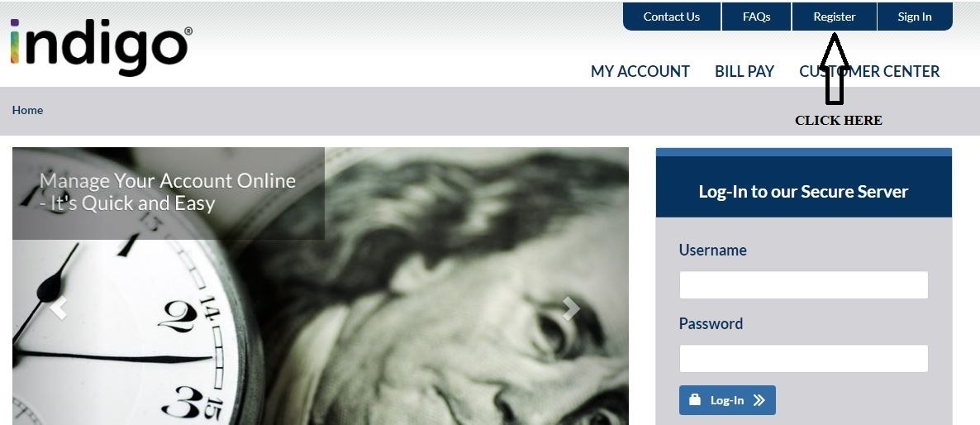The height and width of the screenshot is (425, 980).
Task: Select Register in the top bar
Action: (835, 17)
